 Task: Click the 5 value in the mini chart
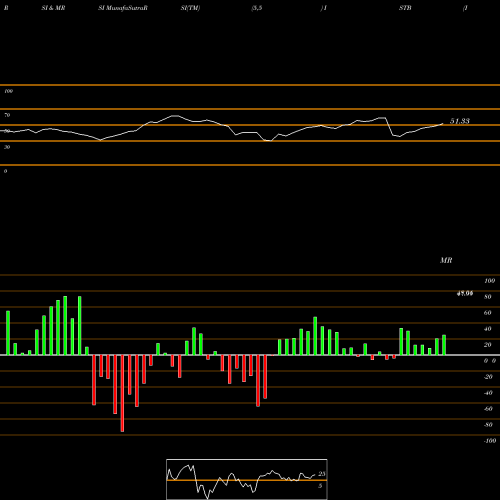pos(320,486)
